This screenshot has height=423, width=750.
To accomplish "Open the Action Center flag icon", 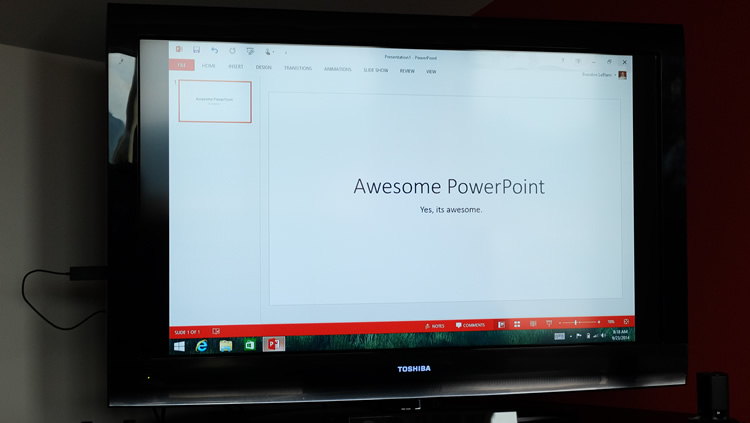I will tap(579, 336).
